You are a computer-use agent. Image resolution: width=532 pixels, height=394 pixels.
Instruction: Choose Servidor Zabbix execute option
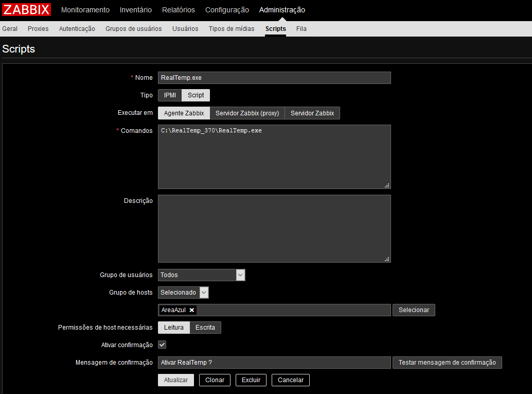point(312,113)
